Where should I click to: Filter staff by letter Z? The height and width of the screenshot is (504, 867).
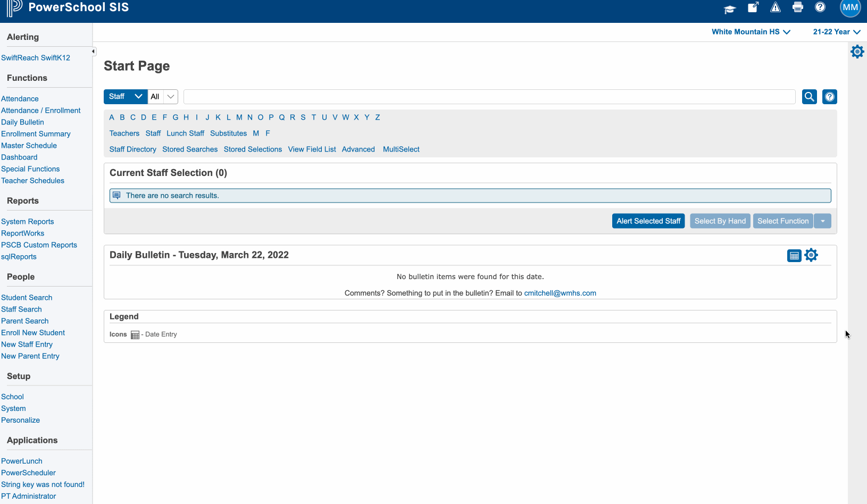(x=378, y=117)
